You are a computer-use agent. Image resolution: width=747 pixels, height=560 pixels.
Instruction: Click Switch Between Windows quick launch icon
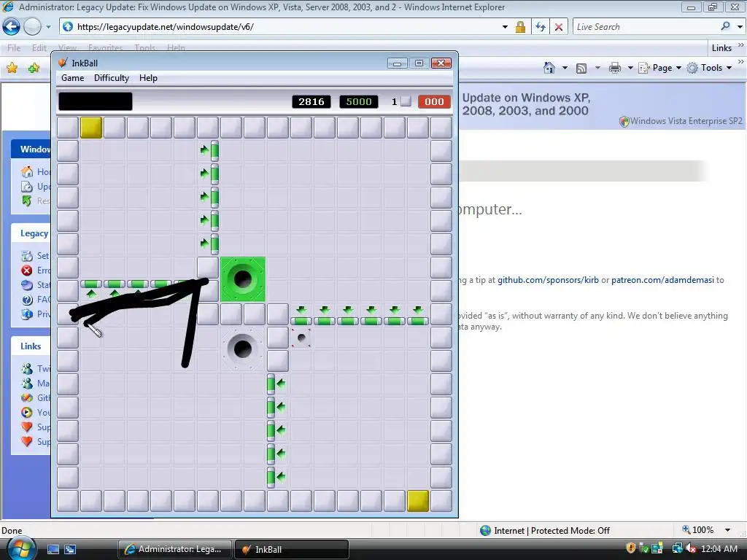pos(70,550)
